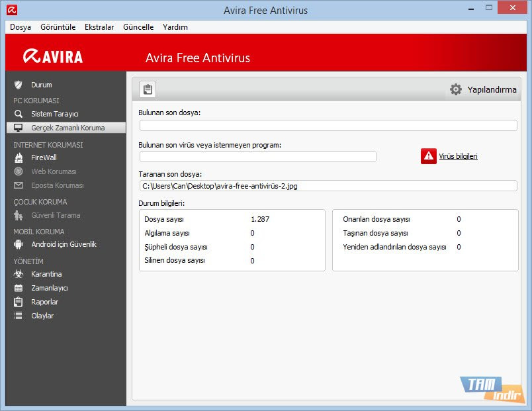Viewport: 532px width, 411px height.
Task: Click the magnifier icon for Sistem Tarayıcı
Action: (19, 114)
